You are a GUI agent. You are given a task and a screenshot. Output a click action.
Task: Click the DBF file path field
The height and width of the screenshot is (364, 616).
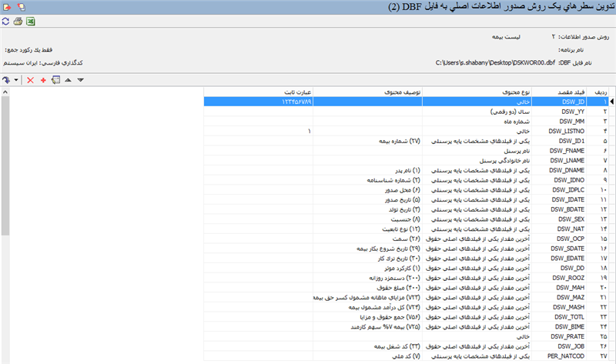(492, 62)
